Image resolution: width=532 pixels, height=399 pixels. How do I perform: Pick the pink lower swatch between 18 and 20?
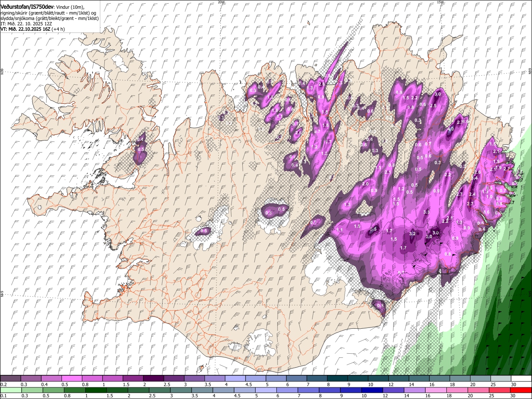click(x=457, y=390)
